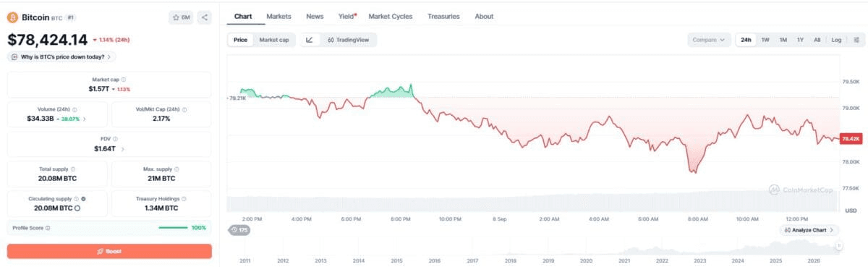
Task: Expand the Analyze Chart chevron button
Action: [809, 230]
